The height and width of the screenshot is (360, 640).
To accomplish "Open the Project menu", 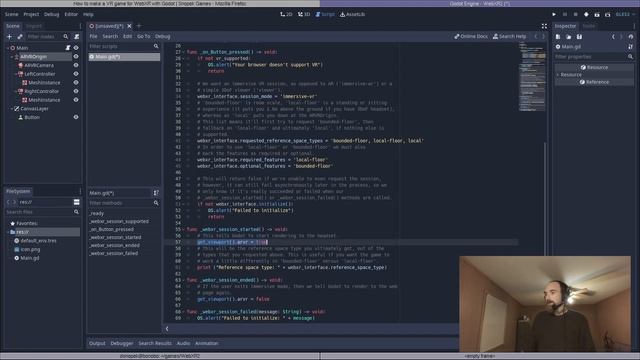I will point(31,14).
